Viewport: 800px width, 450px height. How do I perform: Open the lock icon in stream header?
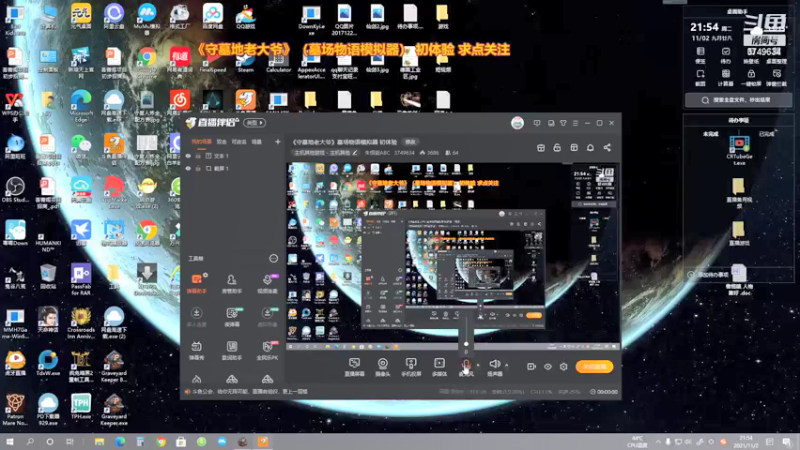pyautogui.click(x=557, y=147)
